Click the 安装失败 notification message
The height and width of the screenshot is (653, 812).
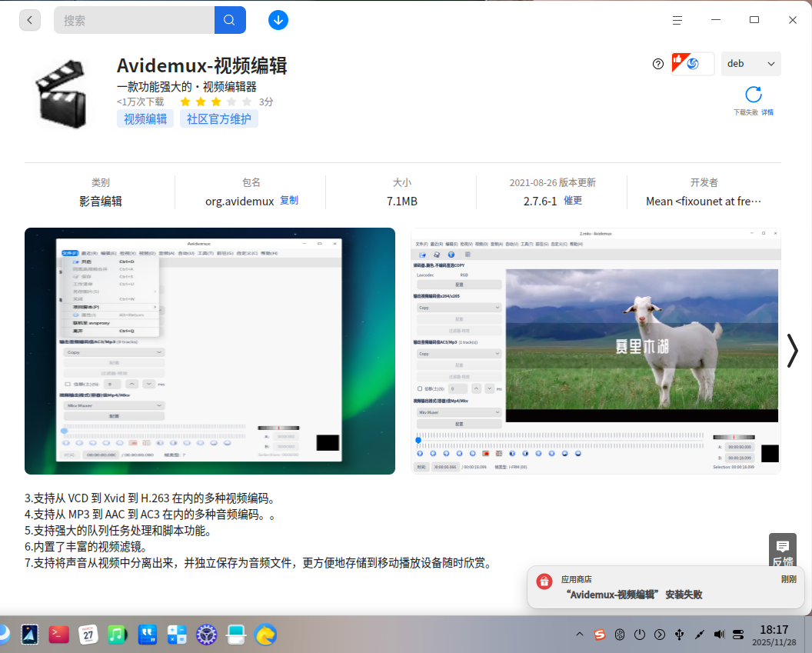[665, 587]
